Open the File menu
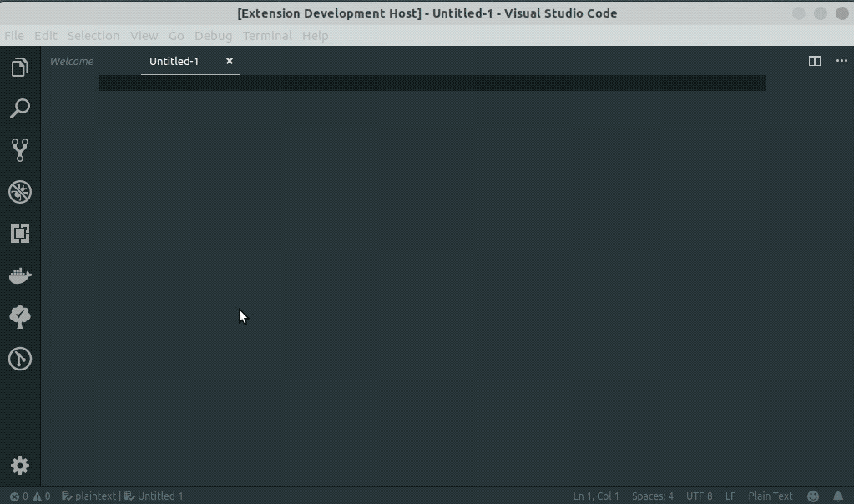854x504 pixels. pos(14,35)
